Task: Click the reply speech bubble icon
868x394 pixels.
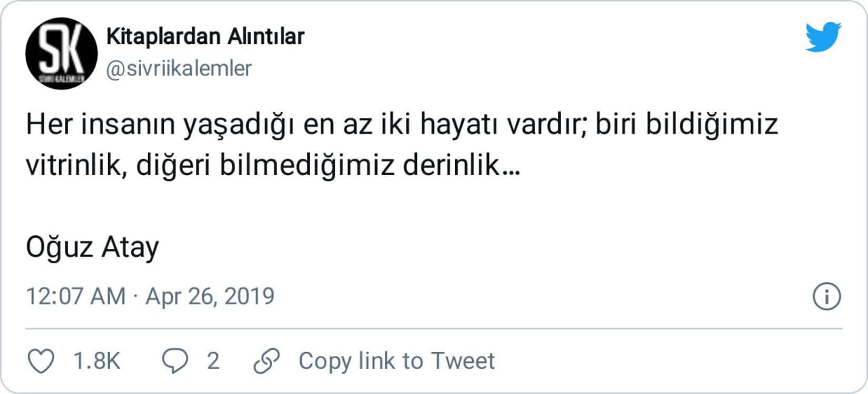Action: pos(176,361)
